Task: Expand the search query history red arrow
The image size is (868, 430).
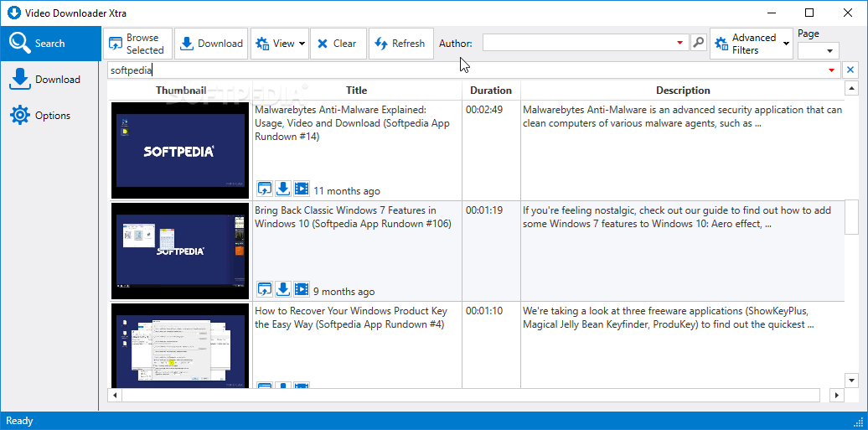Action: pos(831,70)
